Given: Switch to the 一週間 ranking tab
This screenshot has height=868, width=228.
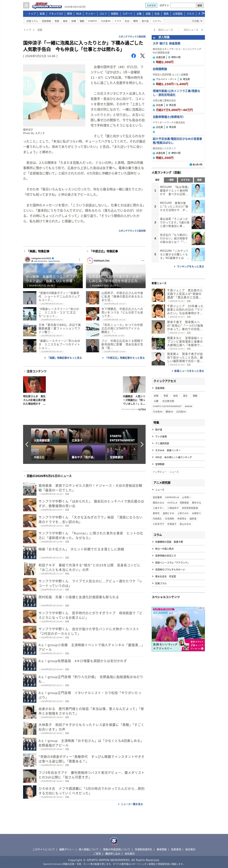Looking at the screenshot, I should pyautogui.click(x=171, y=180).
